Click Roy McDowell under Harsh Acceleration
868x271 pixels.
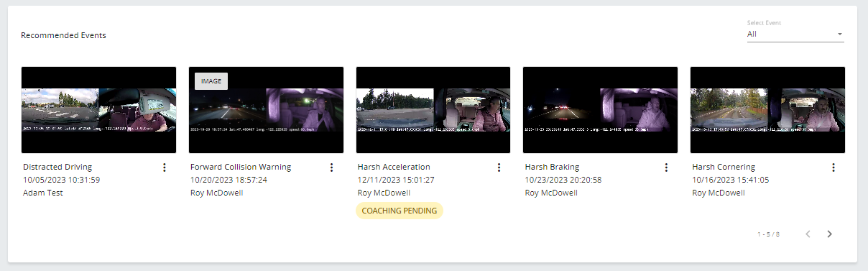384,193
